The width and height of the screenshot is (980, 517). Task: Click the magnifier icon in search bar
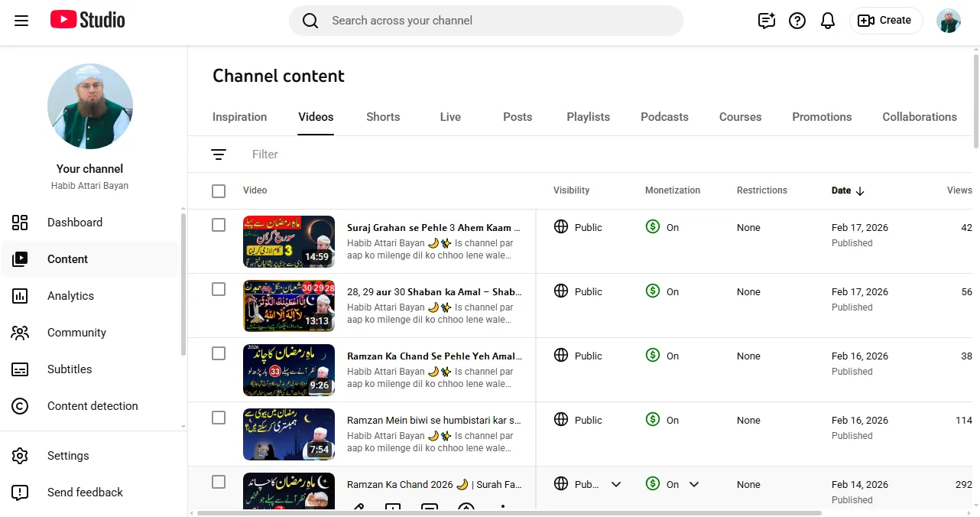click(x=310, y=21)
